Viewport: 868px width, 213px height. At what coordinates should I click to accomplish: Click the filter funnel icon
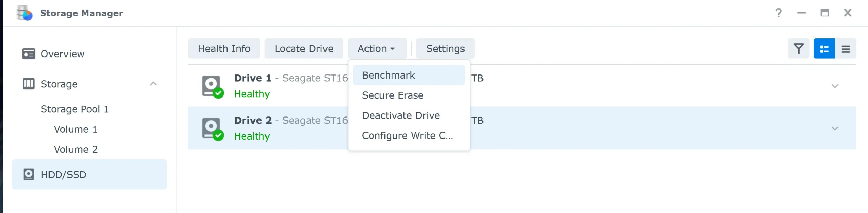click(798, 49)
